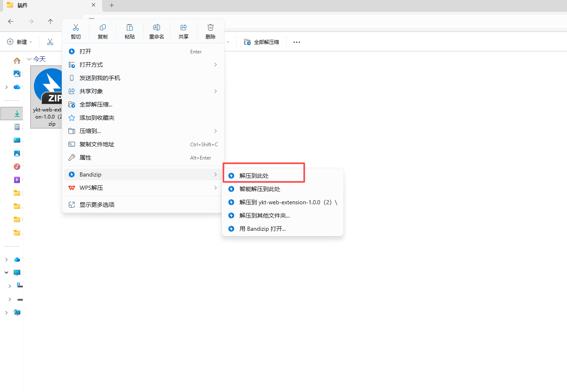This screenshot has width=567, height=392.
Task: Open the Videos icon in sidebar
Action: [x=17, y=180]
